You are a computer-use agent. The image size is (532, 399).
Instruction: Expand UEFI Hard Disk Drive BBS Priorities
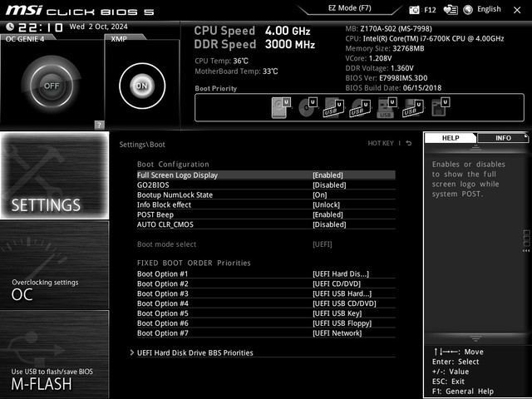click(195, 352)
